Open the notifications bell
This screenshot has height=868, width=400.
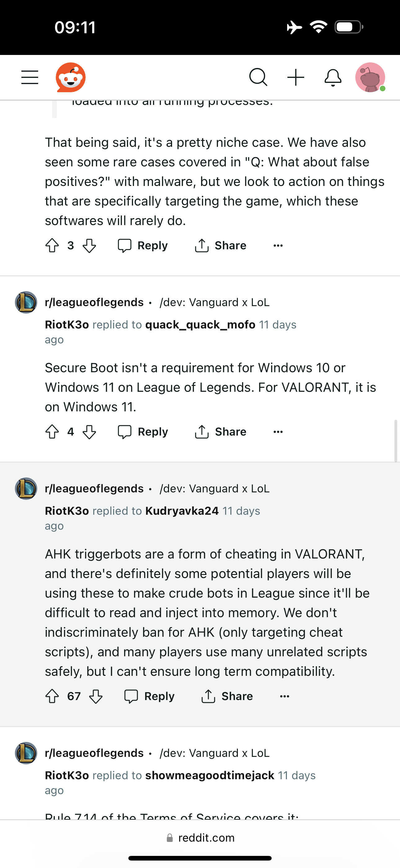point(333,78)
